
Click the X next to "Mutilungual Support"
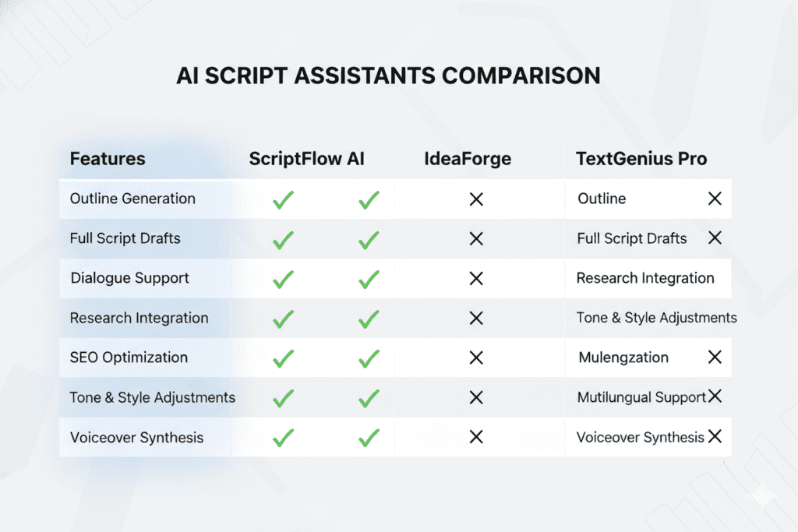click(715, 397)
